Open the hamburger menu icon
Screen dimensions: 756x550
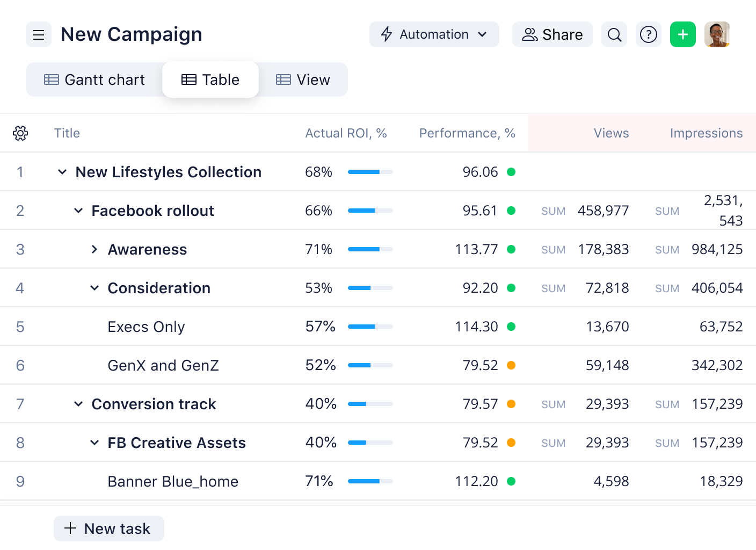(39, 34)
